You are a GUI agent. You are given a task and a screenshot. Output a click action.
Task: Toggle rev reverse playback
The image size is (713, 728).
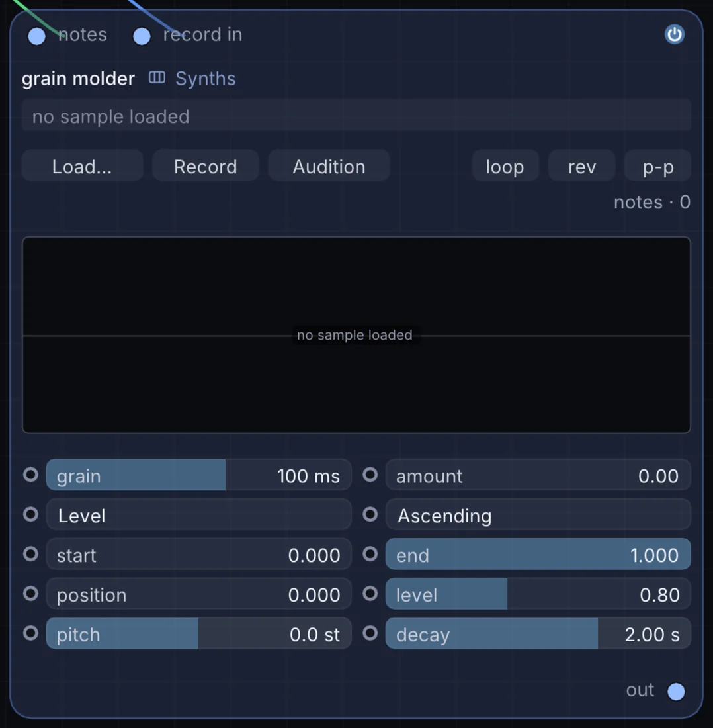582,165
